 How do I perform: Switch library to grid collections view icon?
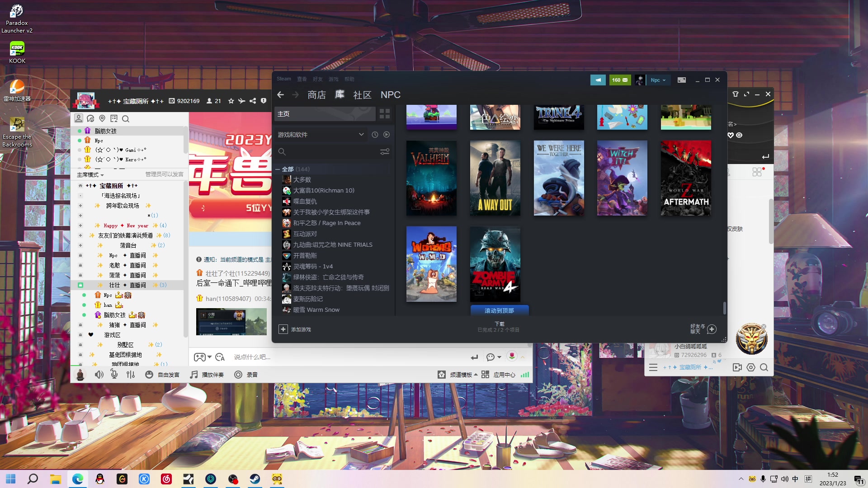tap(385, 114)
